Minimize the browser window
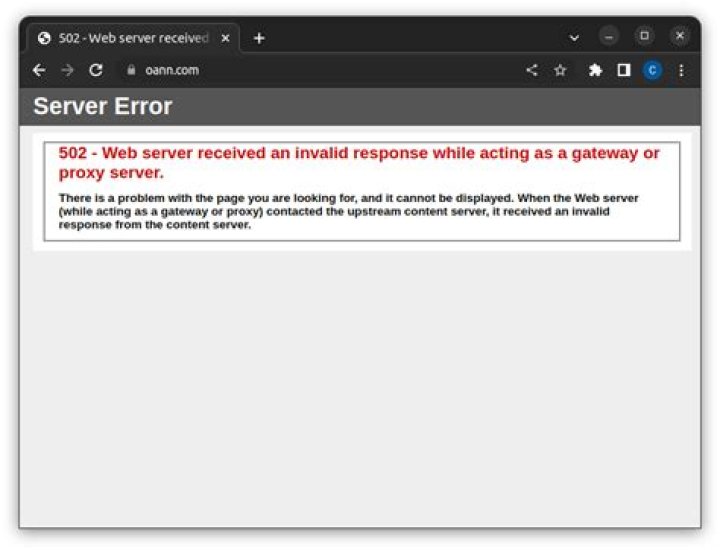Image resolution: width=720 pixels, height=550 pixels. (609, 36)
